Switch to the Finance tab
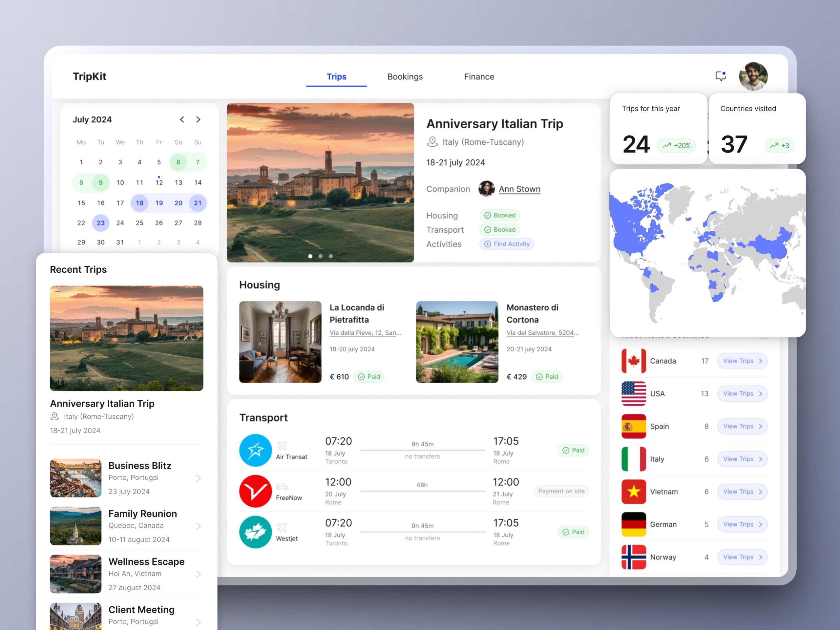 [x=479, y=77]
